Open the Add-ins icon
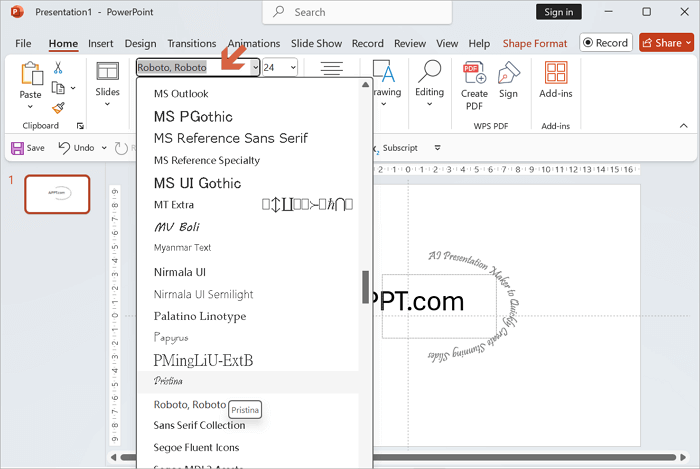The image size is (700, 469). [556, 72]
